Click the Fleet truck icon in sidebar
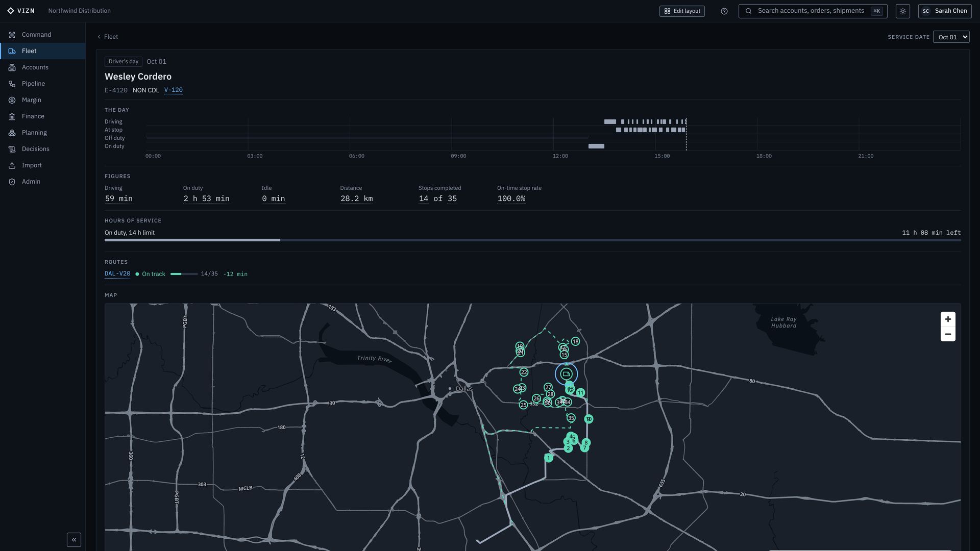980x551 pixels. pyautogui.click(x=12, y=51)
